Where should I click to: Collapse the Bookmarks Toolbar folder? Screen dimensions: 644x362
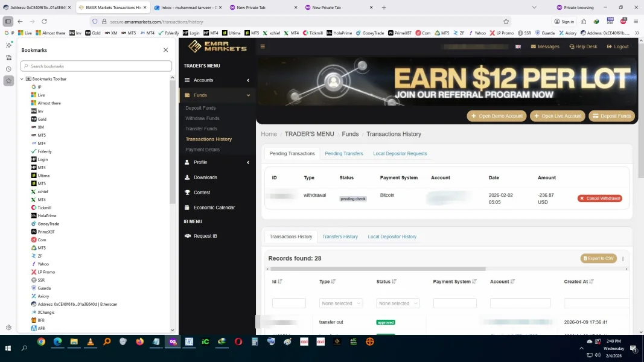point(22,79)
